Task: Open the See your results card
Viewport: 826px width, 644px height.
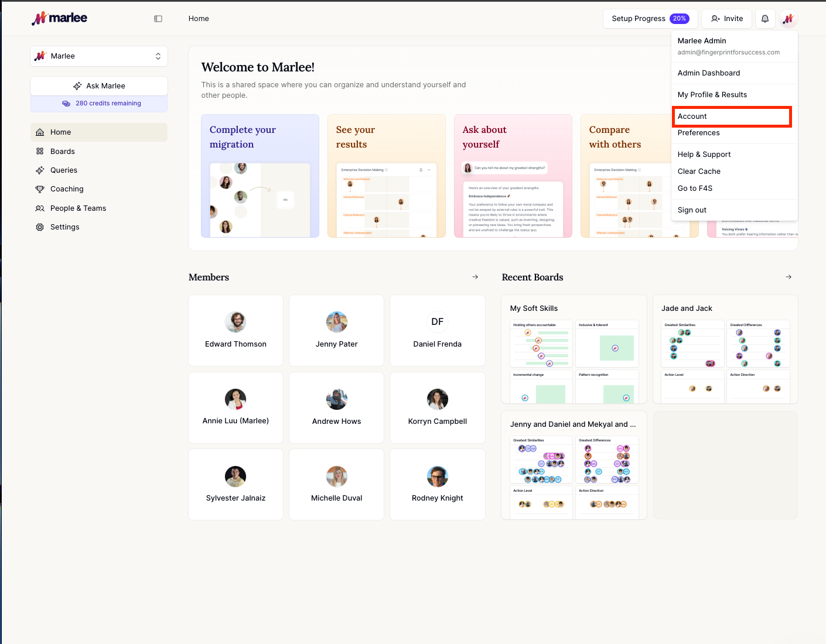Action: 387,176
